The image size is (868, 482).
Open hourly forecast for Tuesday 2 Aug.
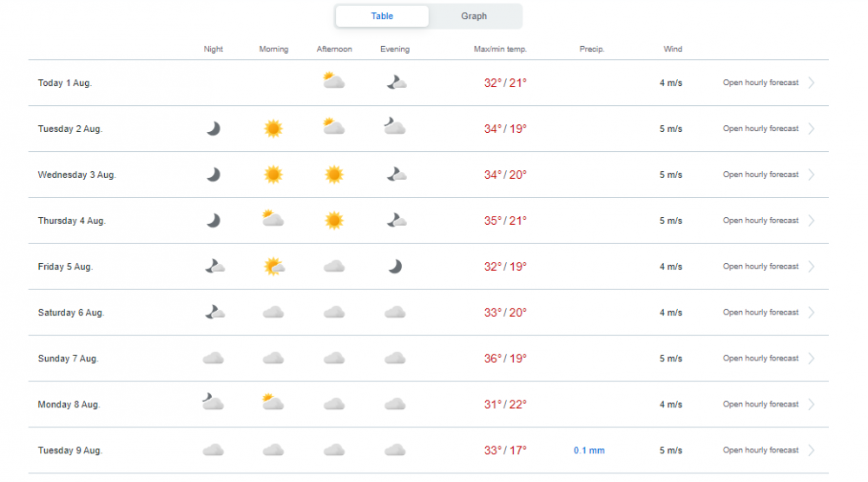pyautogui.click(x=760, y=129)
